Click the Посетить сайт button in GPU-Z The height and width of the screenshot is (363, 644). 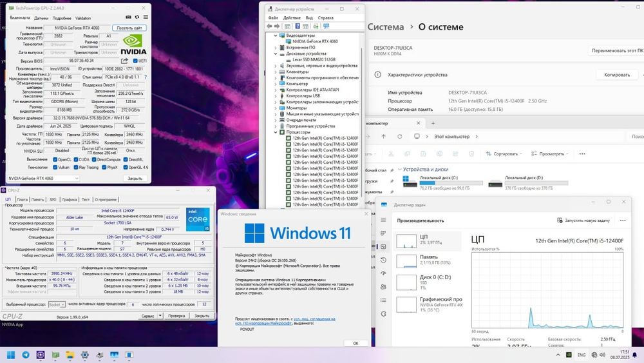click(129, 28)
